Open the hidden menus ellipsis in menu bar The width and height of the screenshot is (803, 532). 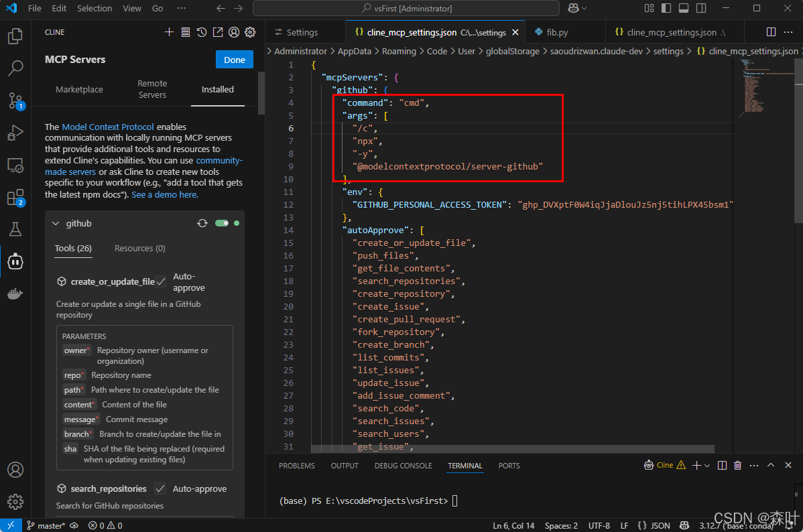click(x=181, y=8)
